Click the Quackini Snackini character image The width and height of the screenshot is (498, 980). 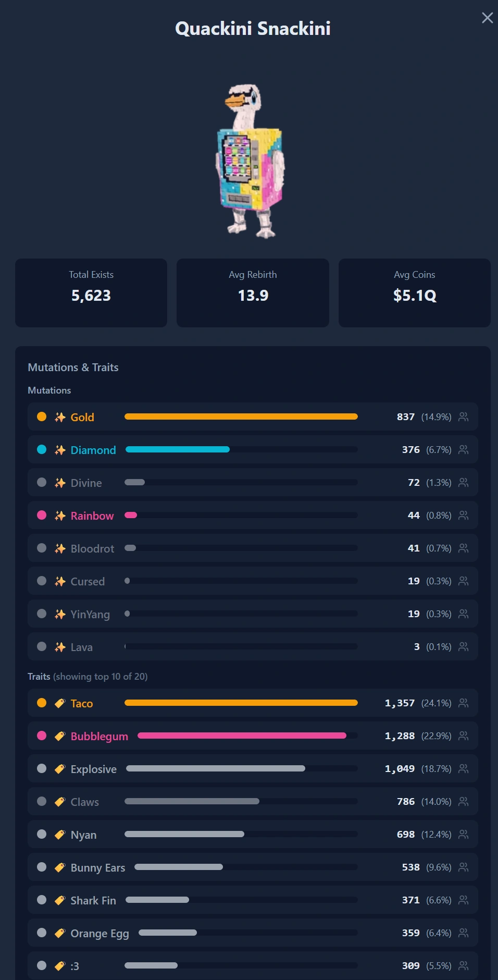point(251,161)
